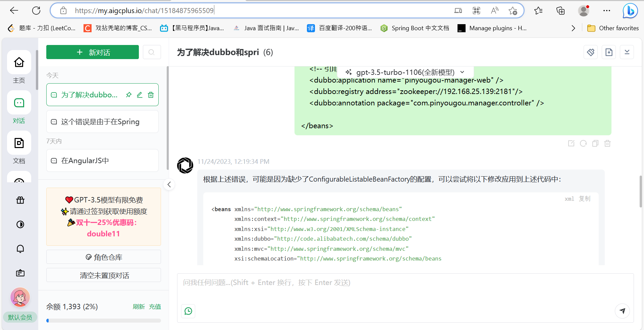Open the chat search with the magnifier icon

[152, 52]
